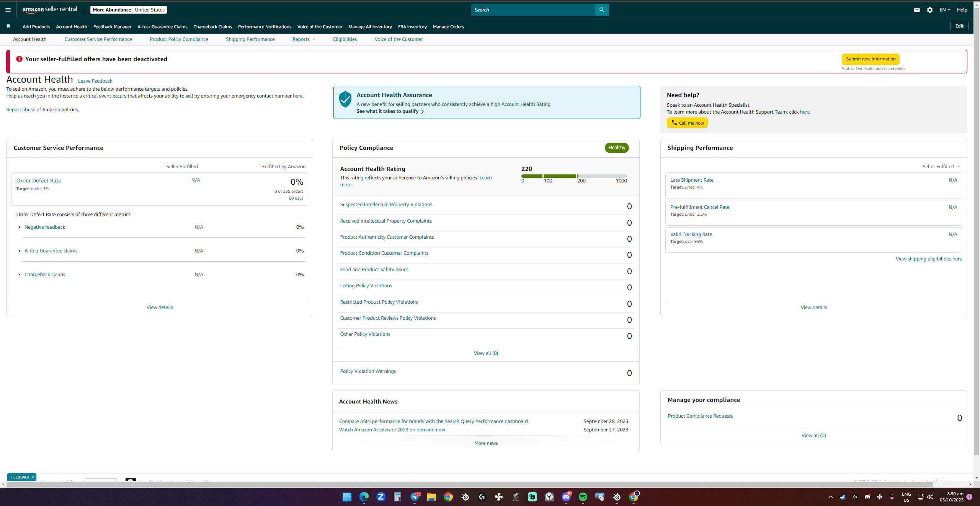
Task: Open the Zalo app in taskbar
Action: pyautogui.click(x=381, y=497)
